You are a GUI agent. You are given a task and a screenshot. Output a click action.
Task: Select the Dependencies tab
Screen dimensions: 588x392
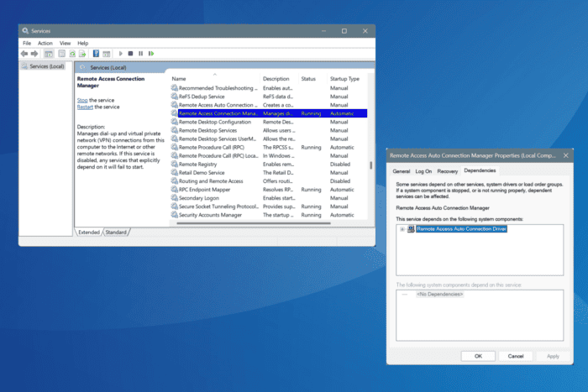click(x=480, y=170)
